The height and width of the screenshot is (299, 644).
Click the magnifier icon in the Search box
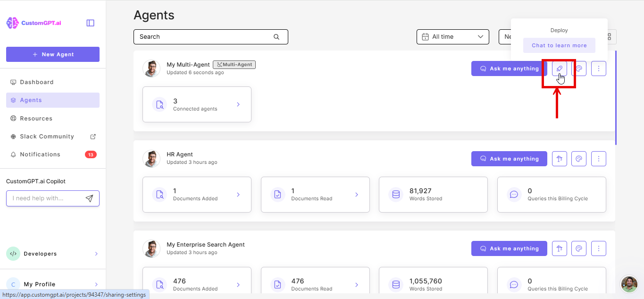(x=276, y=37)
